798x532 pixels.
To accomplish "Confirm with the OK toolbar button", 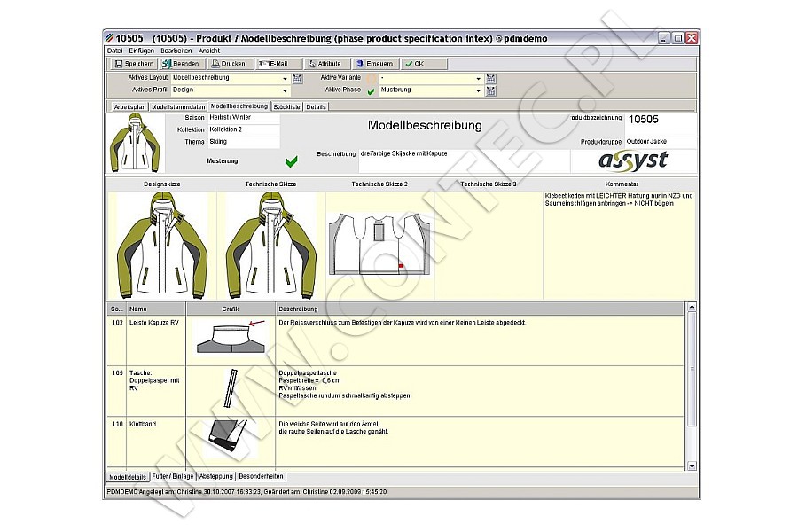I will (x=424, y=64).
